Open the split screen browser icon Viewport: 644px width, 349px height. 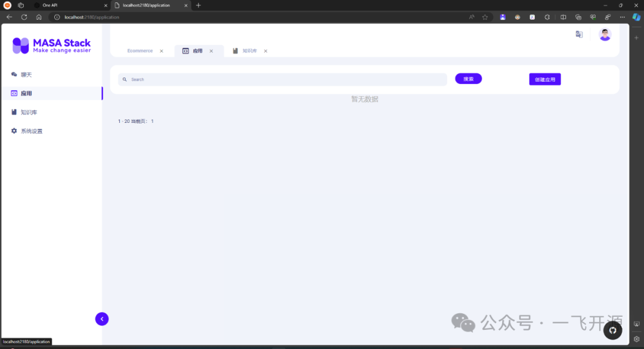point(563,17)
